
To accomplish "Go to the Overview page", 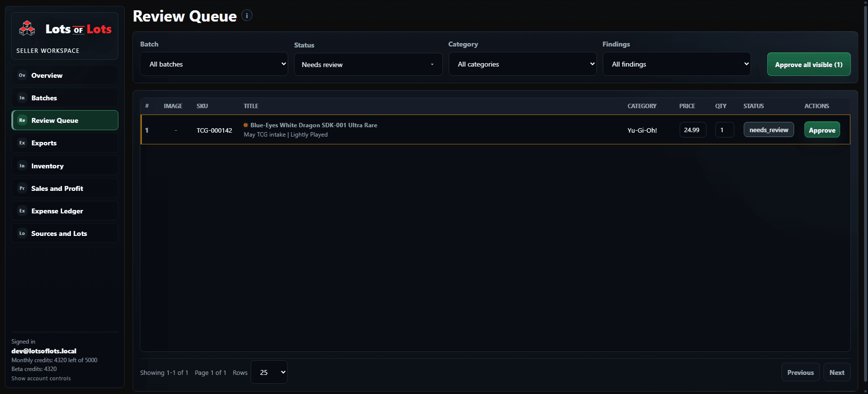I will click(x=65, y=75).
